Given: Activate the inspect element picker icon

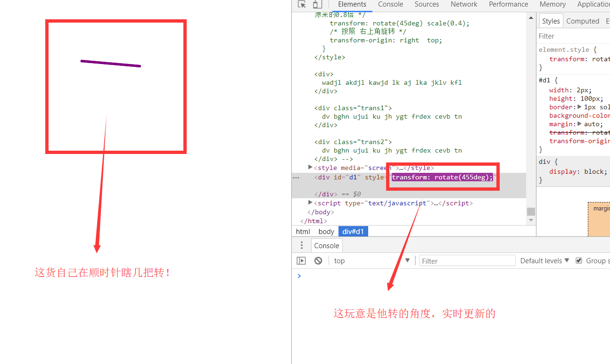Looking at the screenshot, I should pos(302,4).
